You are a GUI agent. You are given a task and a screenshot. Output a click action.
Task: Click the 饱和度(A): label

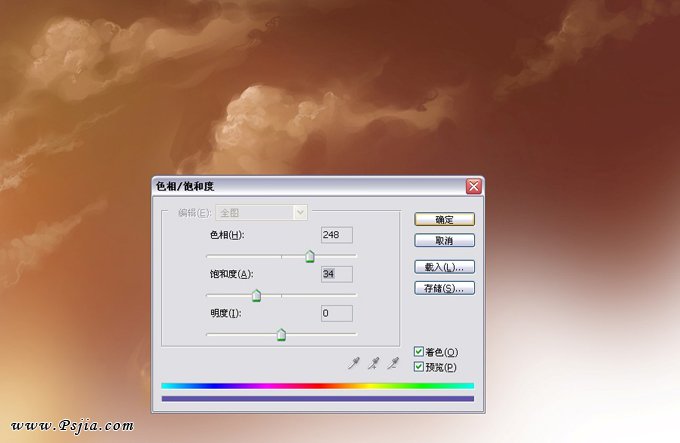232,274
